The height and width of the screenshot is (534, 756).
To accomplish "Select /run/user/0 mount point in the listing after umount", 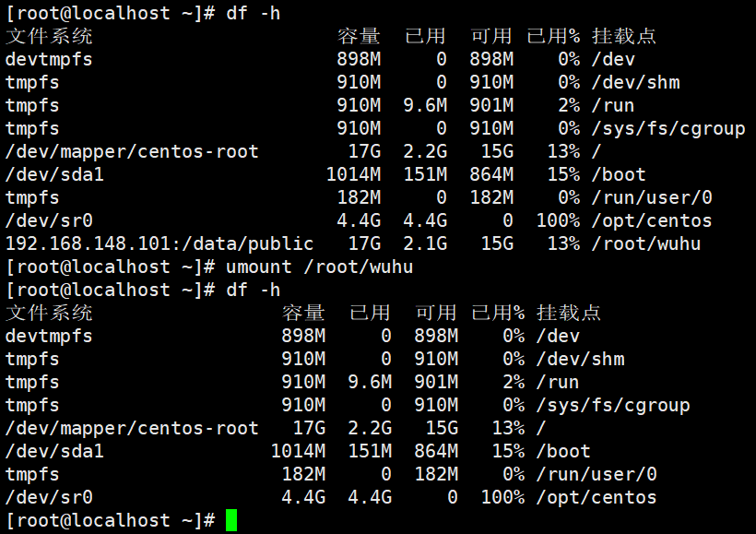I will [x=597, y=475].
